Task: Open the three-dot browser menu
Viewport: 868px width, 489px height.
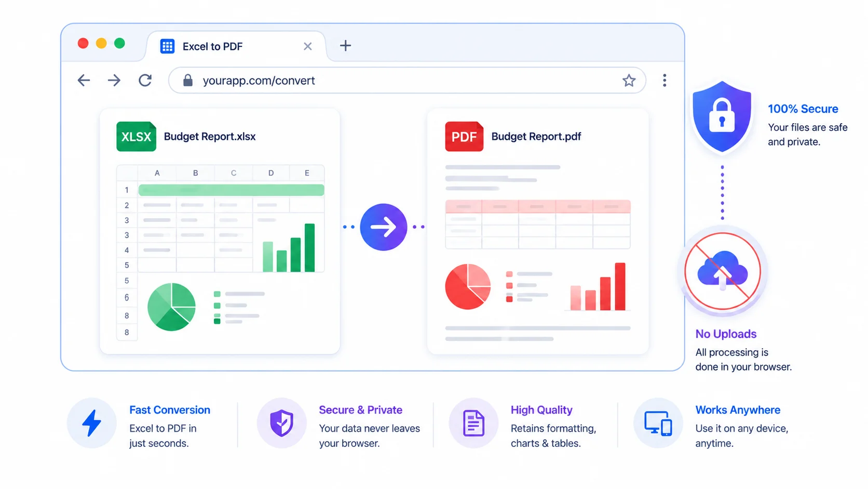Action: (664, 81)
